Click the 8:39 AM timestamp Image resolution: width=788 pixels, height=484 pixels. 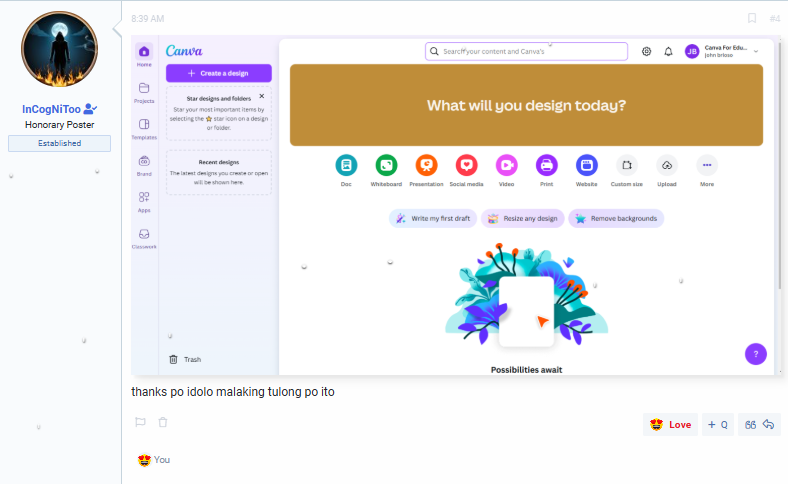click(148, 19)
